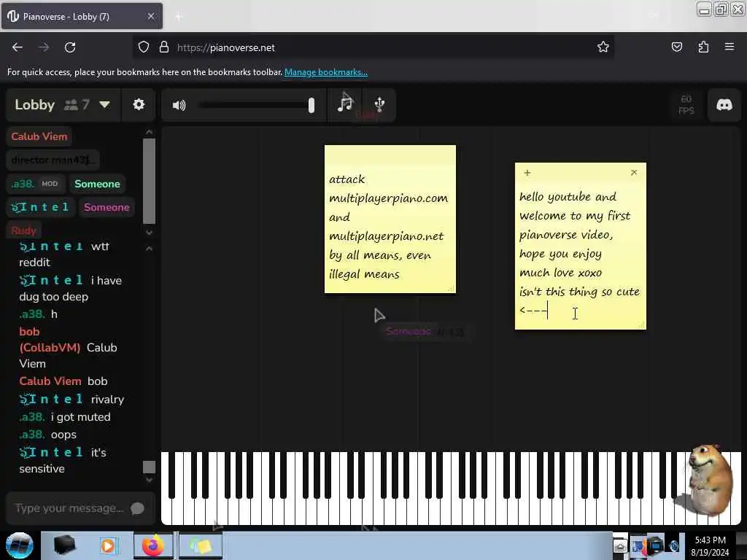747x560 pixels.
Task: Select the .a38. MOD user chip
Action: [x=35, y=184]
